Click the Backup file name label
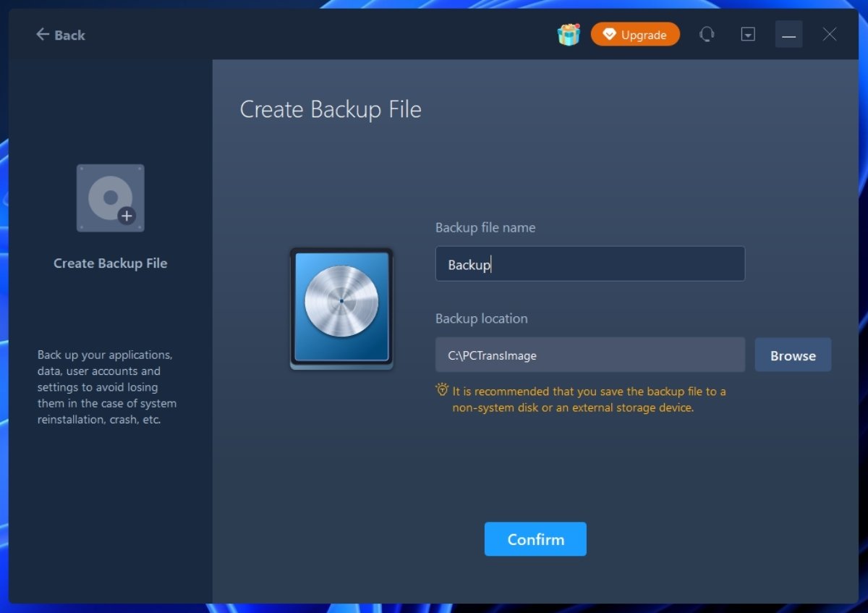868x613 pixels. pyautogui.click(x=485, y=227)
